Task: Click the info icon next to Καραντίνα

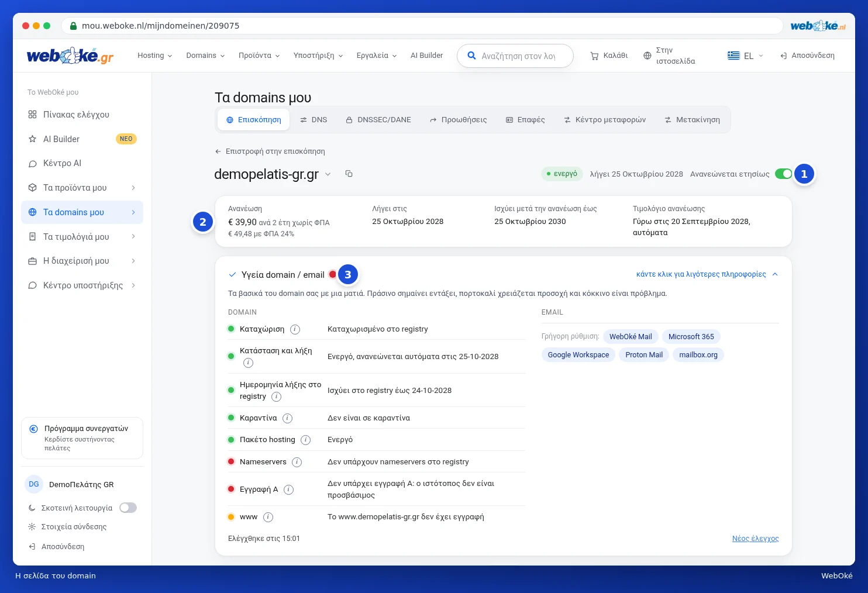Action: [x=287, y=418]
